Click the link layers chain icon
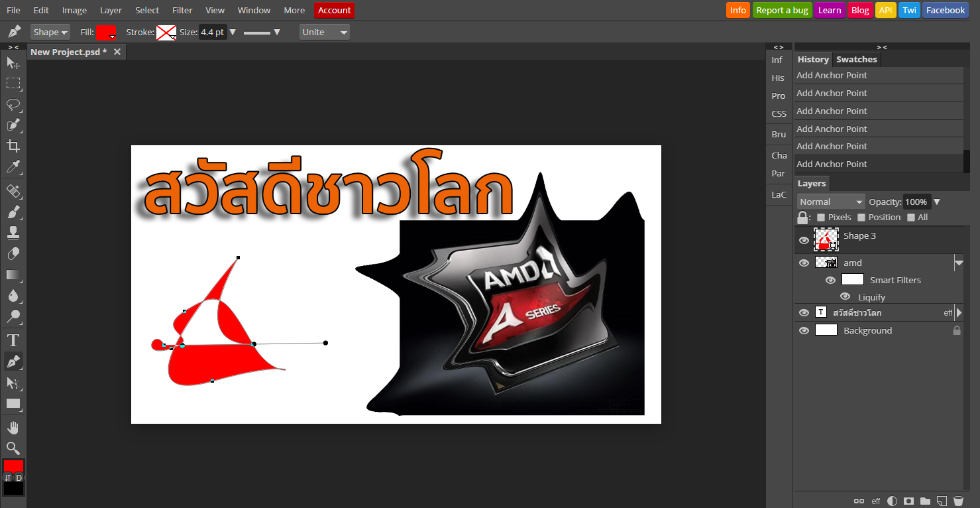This screenshot has width=980, height=508. point(859,501)
